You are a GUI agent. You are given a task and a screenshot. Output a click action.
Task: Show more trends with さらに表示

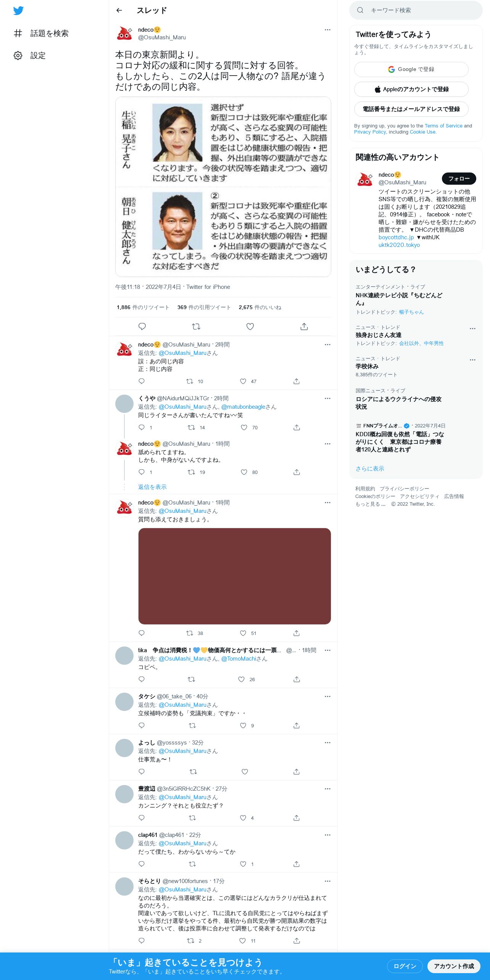pyautogui.click(x=370, y=469)
